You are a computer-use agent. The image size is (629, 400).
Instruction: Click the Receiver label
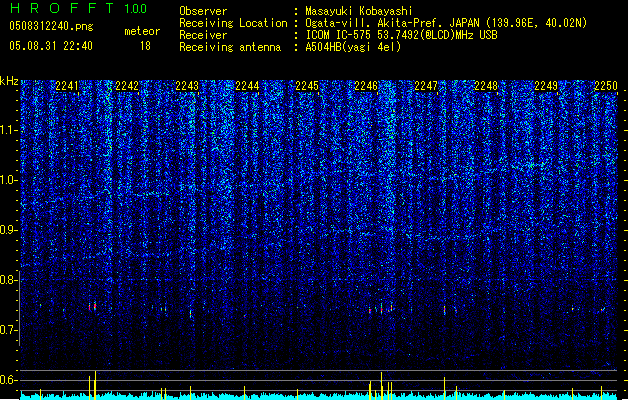click(x=203, y=35)
